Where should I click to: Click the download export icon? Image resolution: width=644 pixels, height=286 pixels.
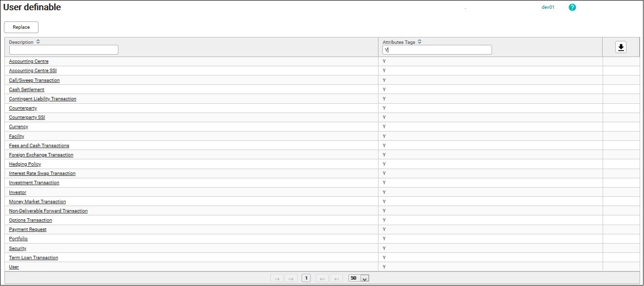click(621, 47)
